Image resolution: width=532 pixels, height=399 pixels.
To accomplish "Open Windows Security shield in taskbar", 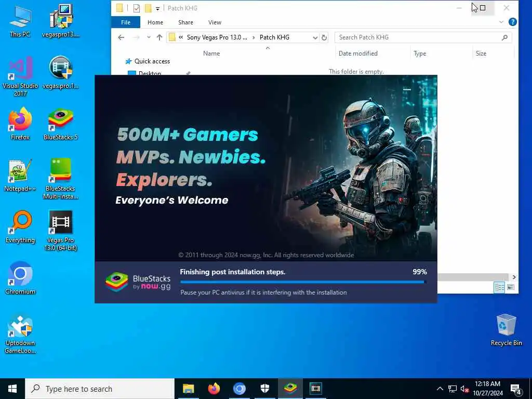I will [x=265, y=389].
